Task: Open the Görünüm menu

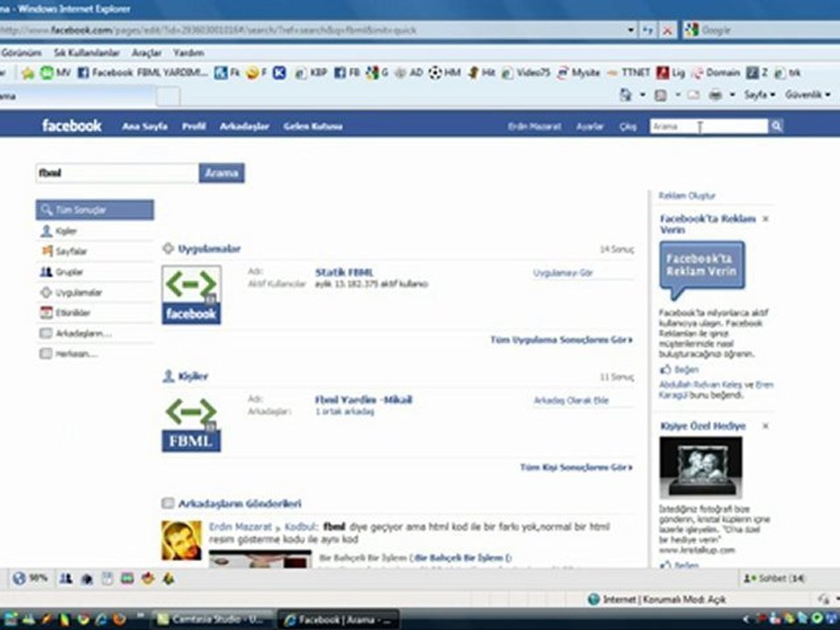Action: click(21, 52)
